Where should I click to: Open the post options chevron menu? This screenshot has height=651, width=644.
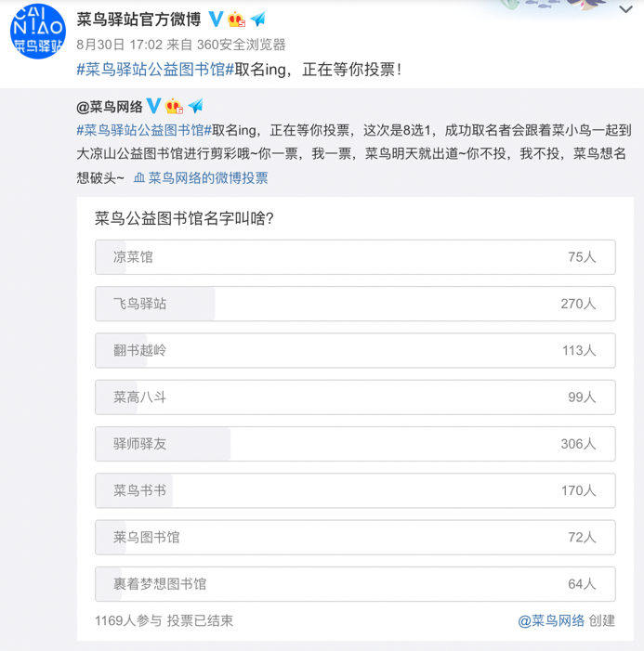(x=624, y=10)
